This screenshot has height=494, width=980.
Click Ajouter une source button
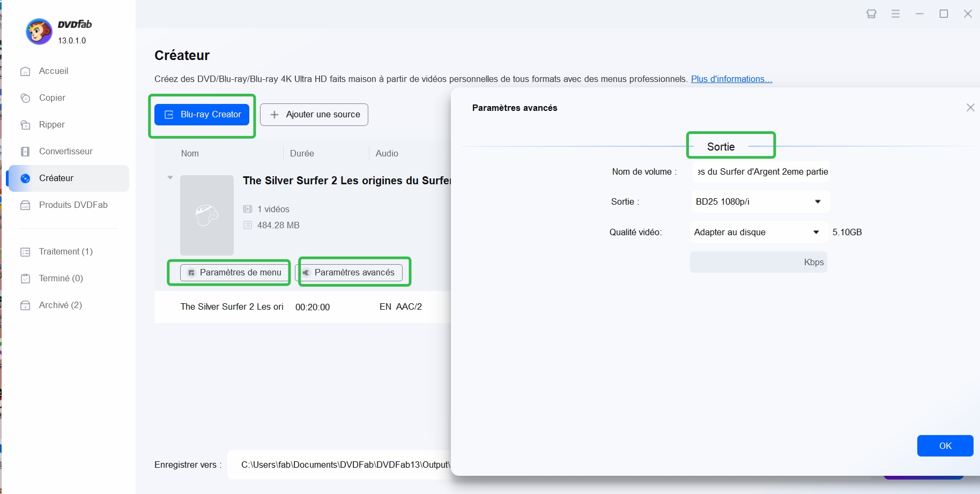314,115
